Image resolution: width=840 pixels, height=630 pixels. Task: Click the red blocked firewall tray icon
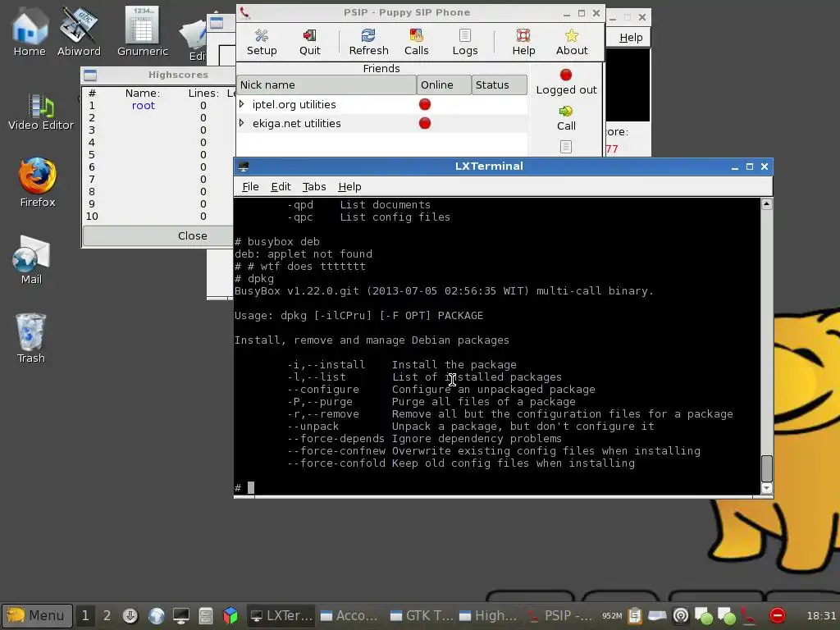pos(778,615)
